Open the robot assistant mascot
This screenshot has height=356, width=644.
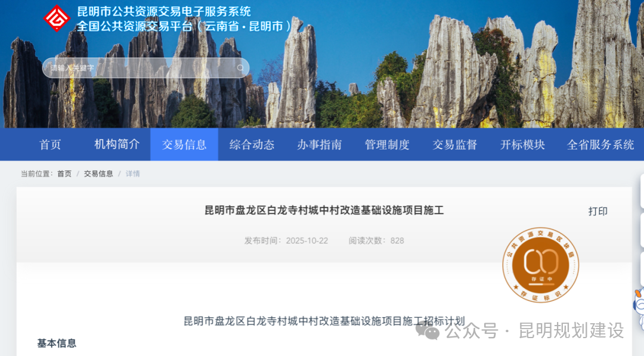(x=638, y=307)
